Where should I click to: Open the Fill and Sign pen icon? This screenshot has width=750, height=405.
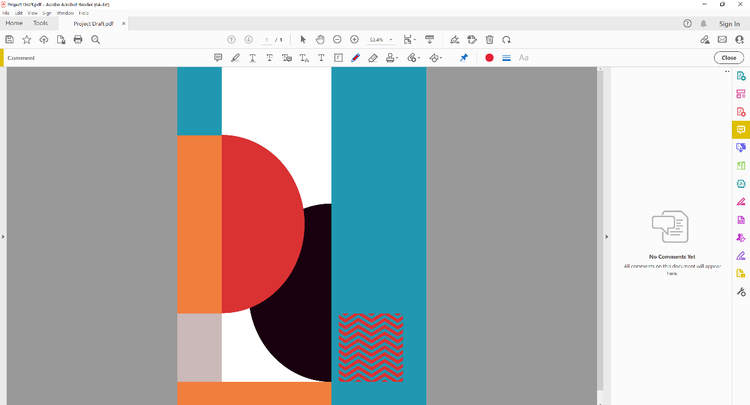(x=455, y=40)
